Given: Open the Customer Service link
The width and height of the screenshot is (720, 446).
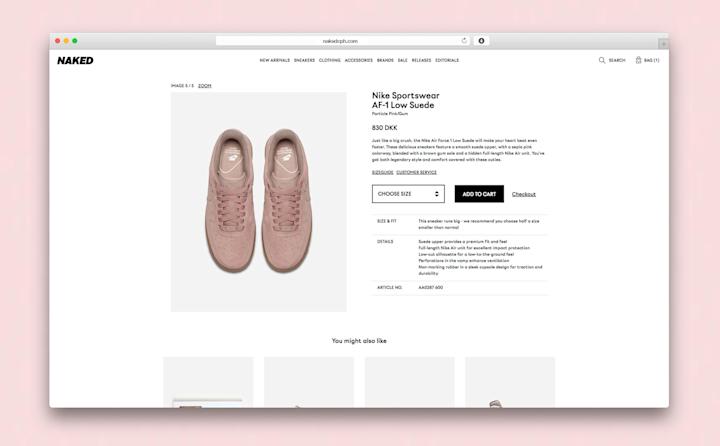Looking at the screenshot, I should point(416,172).
